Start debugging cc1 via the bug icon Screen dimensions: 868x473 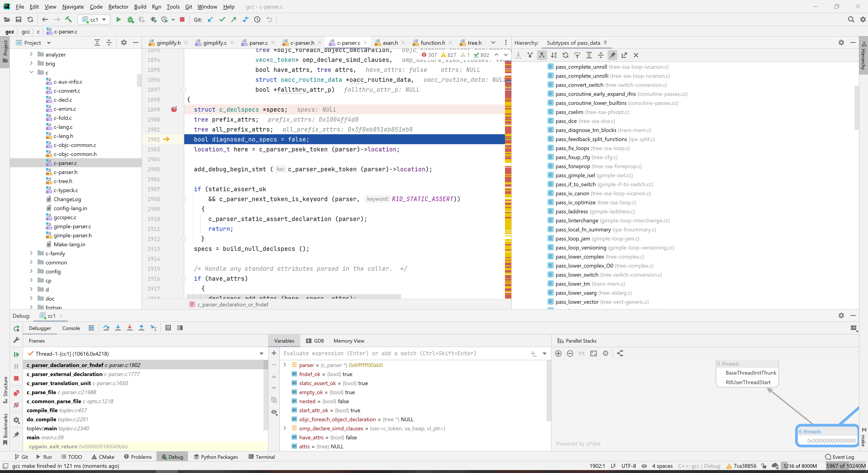tap(130, 19)
